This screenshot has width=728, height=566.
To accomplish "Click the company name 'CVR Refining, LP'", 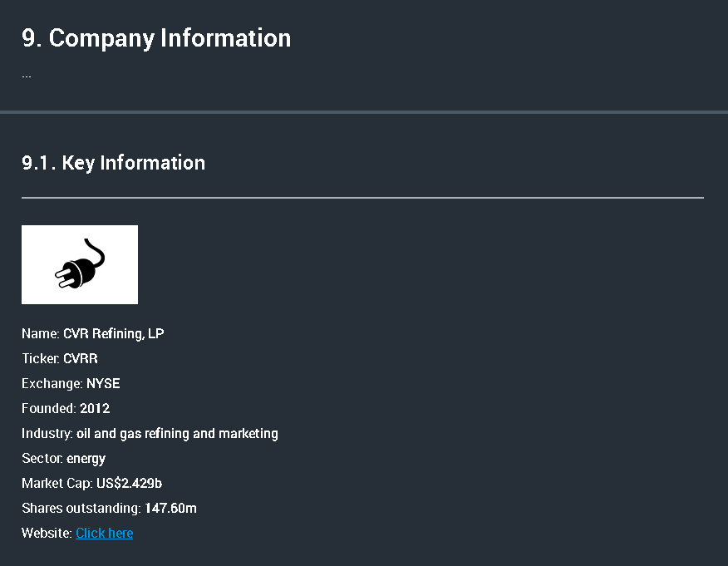I will point(114,333).
